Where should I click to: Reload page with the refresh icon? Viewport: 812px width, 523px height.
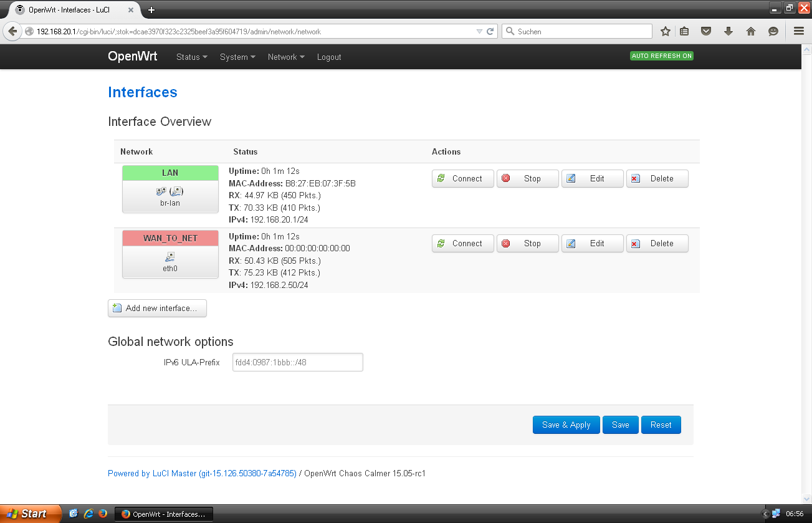pos(490,31)
